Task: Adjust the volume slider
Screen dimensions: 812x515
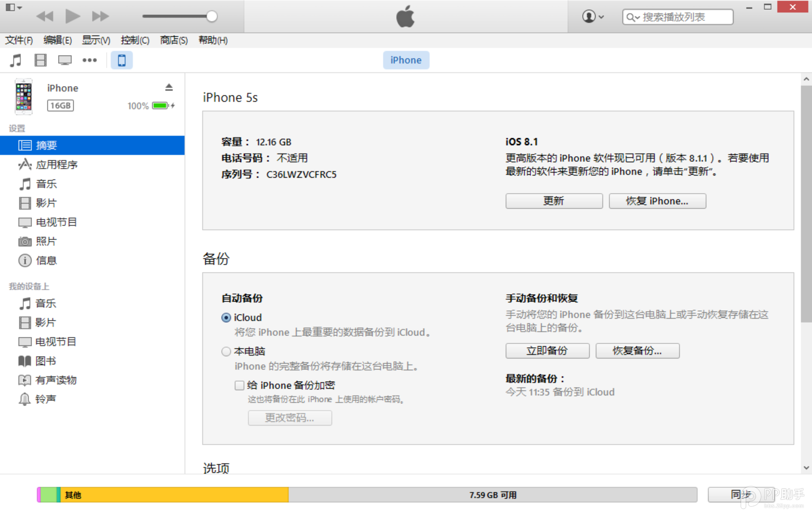Action: [212, 16]
